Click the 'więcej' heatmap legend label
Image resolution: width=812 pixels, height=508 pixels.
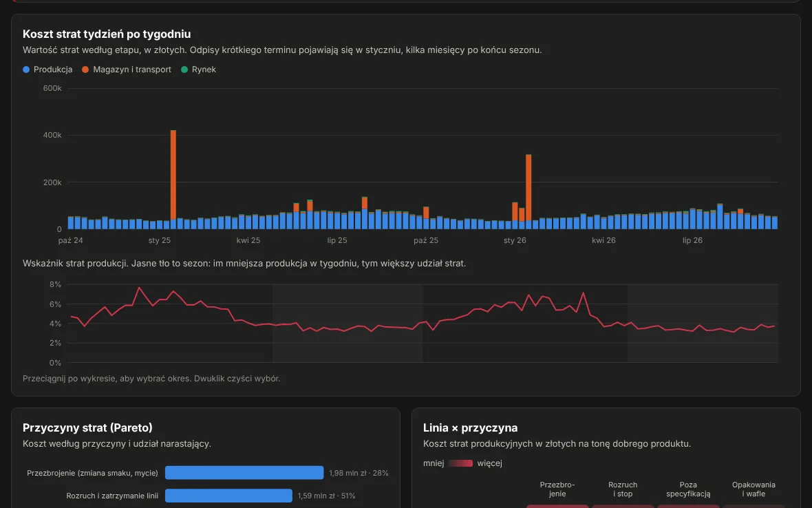pos(489,463)
